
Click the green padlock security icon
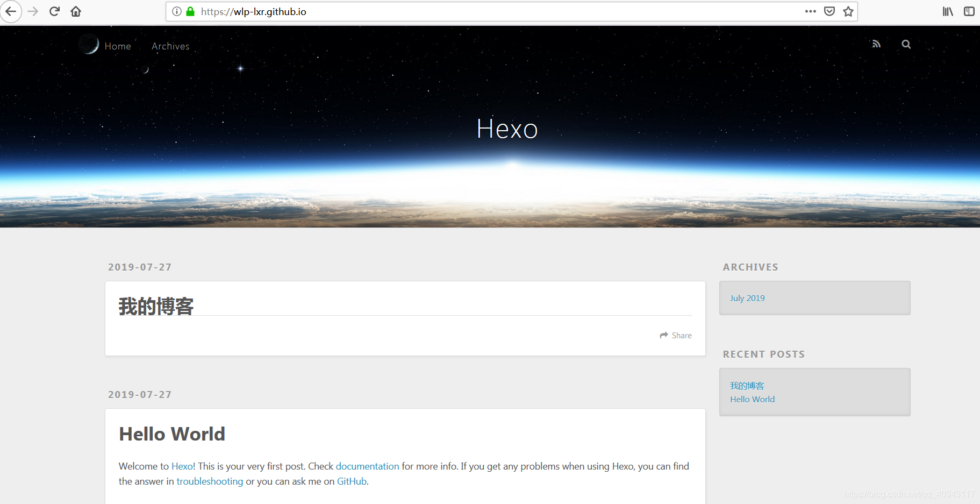pos(190,11)
